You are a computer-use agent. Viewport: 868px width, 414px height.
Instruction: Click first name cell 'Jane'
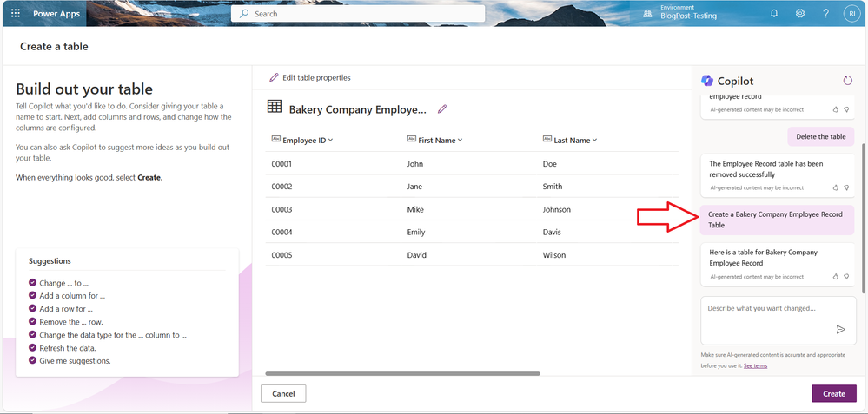click(414, 187)
